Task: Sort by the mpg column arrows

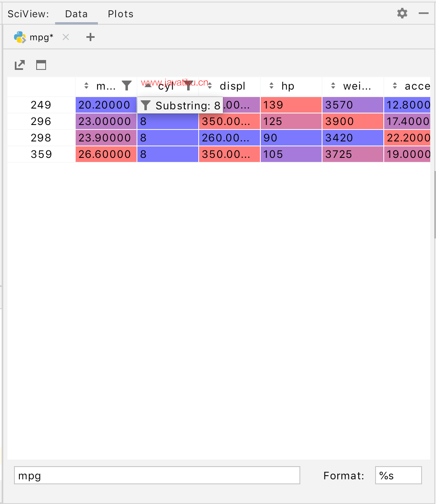Action: [x=86, y=86]
